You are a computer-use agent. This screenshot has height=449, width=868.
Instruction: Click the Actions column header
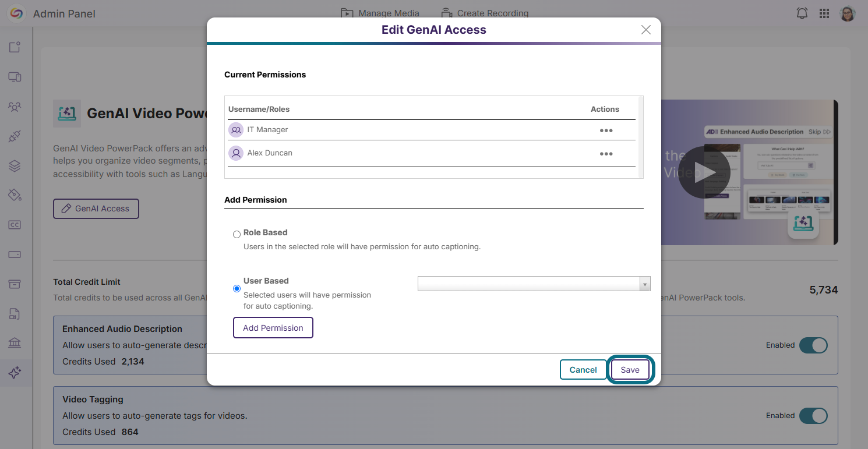coord(605,109)
